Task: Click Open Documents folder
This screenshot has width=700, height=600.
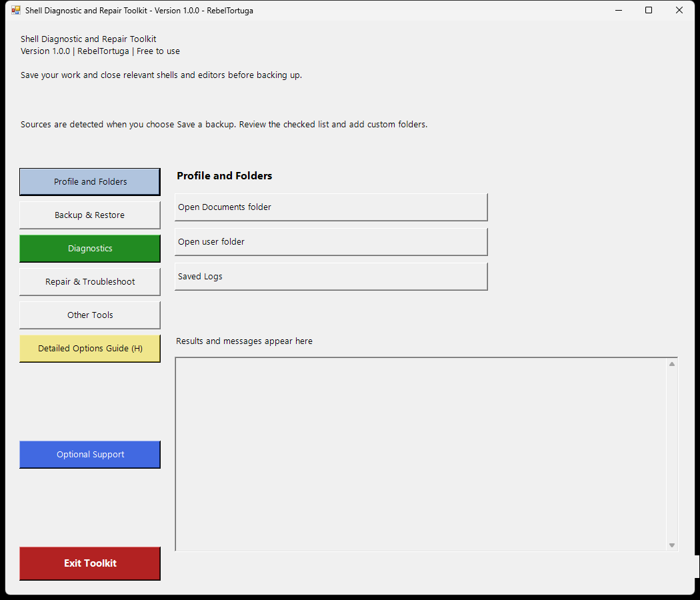Action: click(x=331, y=207)
